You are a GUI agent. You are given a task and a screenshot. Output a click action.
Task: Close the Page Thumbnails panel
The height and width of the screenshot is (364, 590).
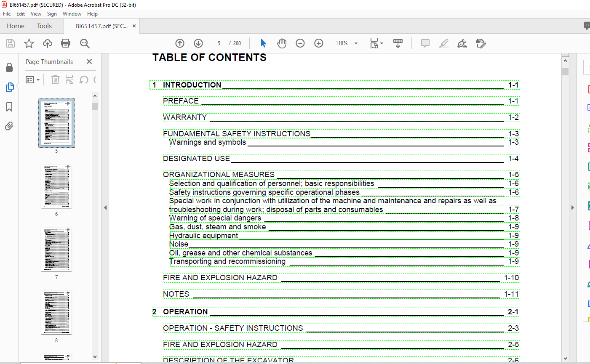click(x=89, y=61)
